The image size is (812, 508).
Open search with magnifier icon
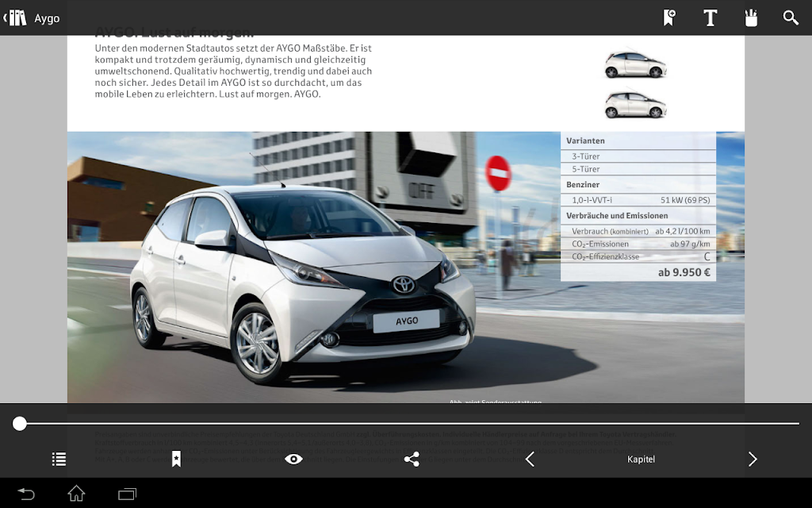[791, 17]
